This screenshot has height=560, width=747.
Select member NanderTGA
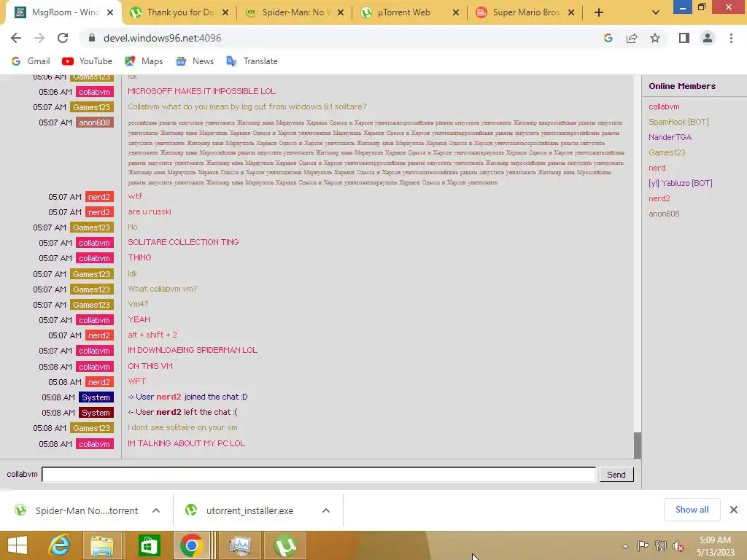[670, 137]
